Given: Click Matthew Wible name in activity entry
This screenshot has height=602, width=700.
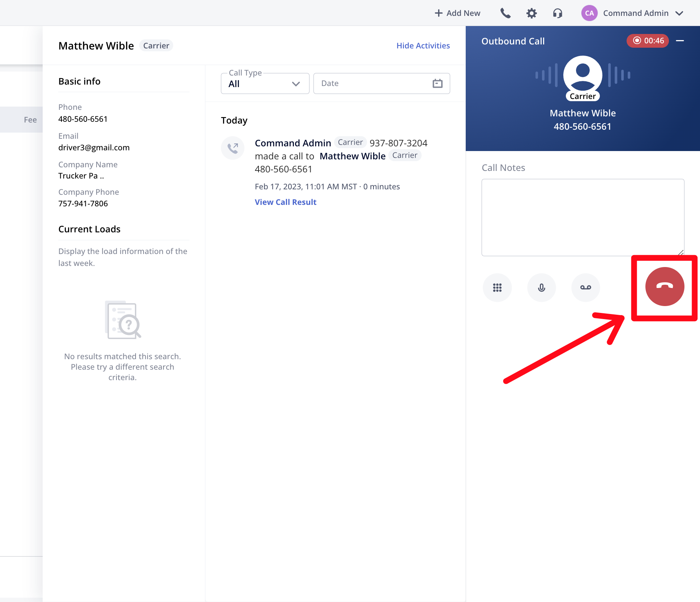Looking at the screenshot, I should tap(353, 156).
